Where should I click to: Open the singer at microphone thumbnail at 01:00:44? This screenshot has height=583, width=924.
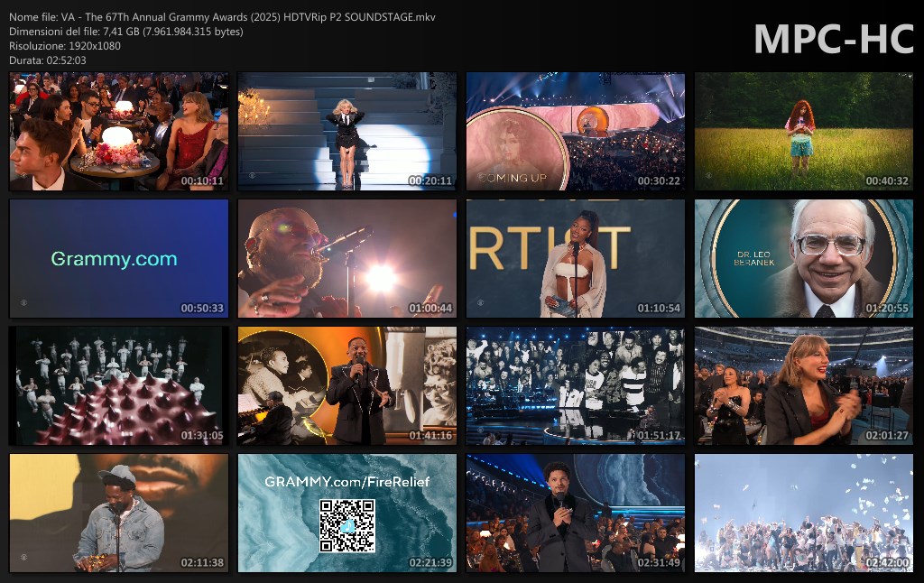point(346,259)
